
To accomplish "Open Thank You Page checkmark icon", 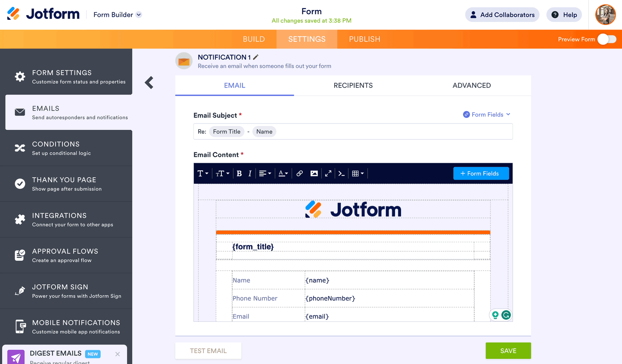I will pyautogui.click(x=20, y=184).
